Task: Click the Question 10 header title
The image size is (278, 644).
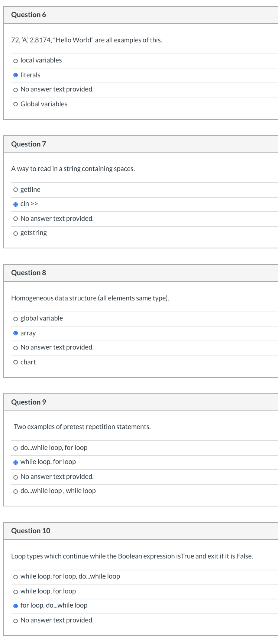Action: click(x=30, y=531)
